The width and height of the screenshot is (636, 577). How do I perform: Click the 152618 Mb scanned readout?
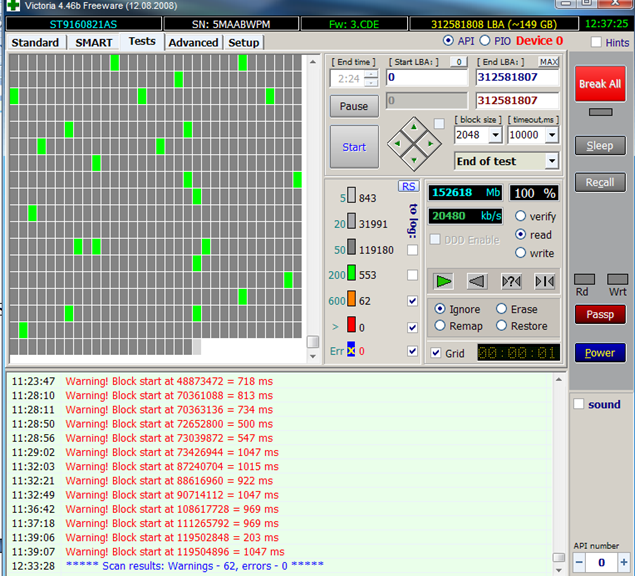[x=466, y=193]
